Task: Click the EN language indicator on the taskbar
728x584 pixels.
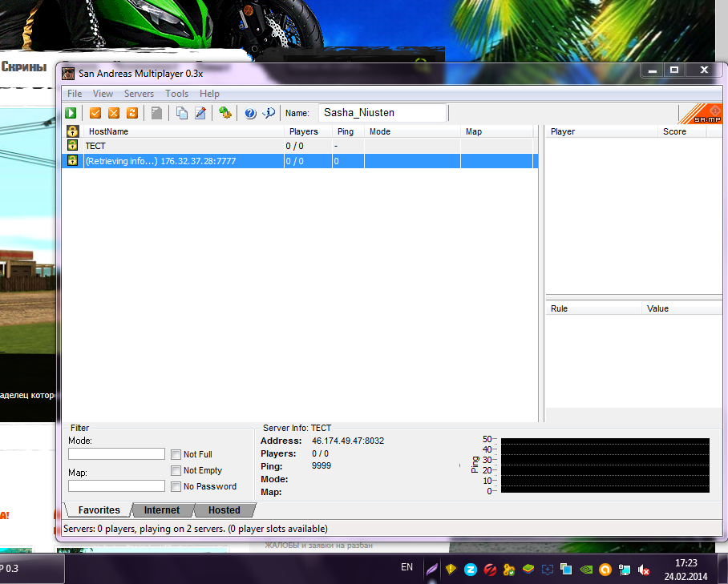Action: [x=406, y=567]
